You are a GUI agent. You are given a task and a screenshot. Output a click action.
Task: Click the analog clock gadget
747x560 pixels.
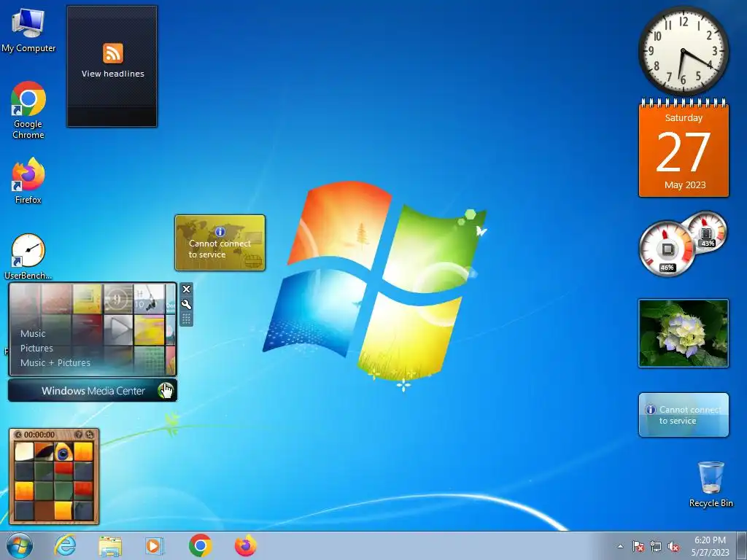coord(684,50)
